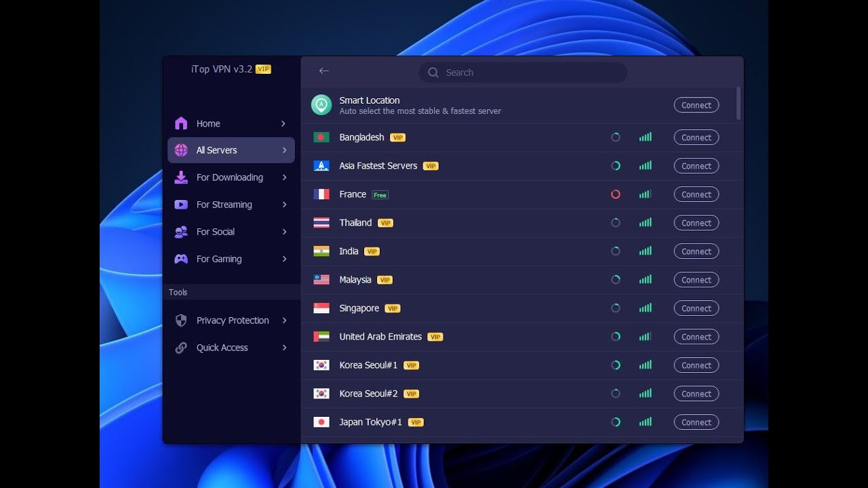Click the search magnifier icon
Screen dimensions: 868x488
click(x=433, y=73)
